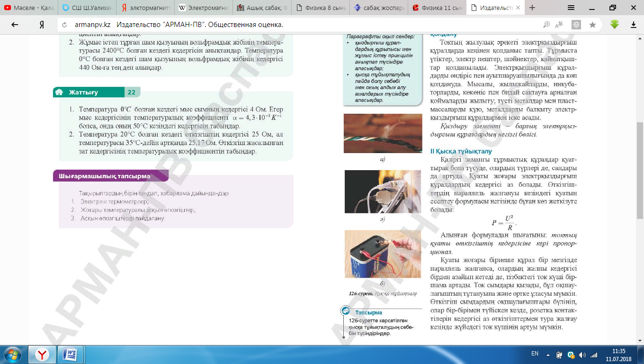Image resolution: width=644 pixels, height=364 pixels.
Task: Show hidden system tray icons
Action: click(x=548, y=355)
